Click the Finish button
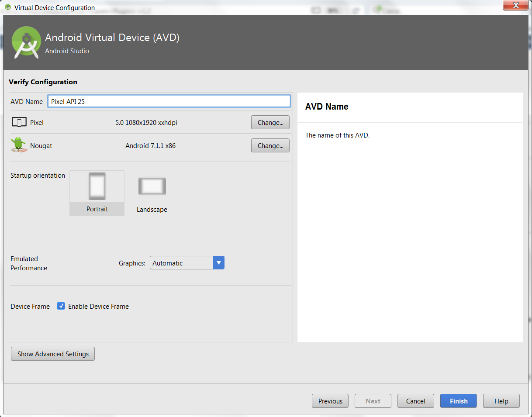Screen dimensions: 532x417 click(459, 401)
